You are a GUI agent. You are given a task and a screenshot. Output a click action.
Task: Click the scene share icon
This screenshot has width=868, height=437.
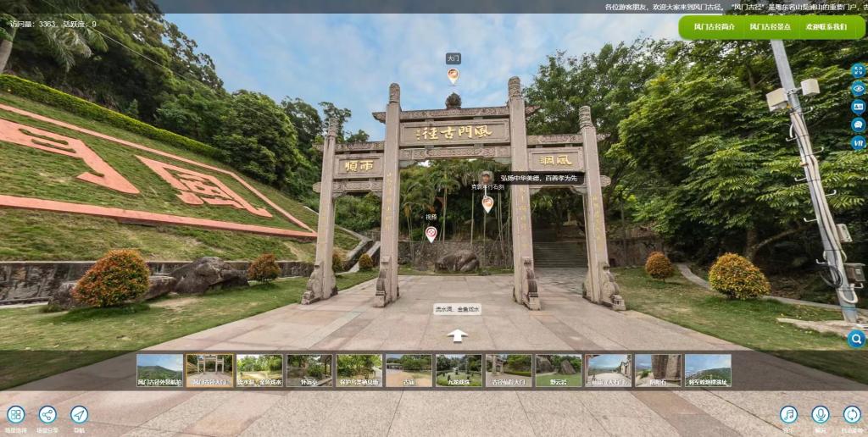tap(47, 415)
